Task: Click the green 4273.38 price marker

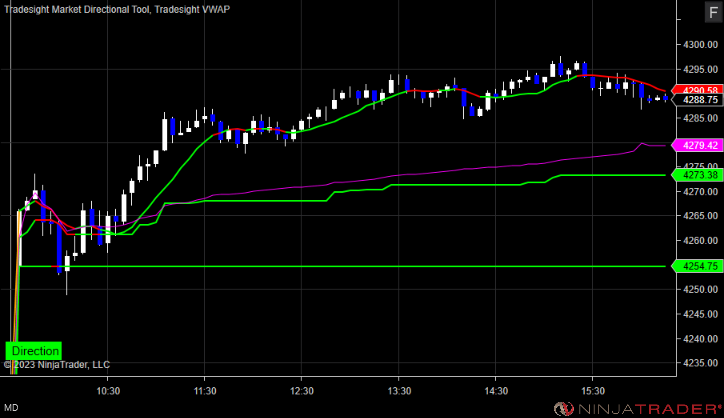Action: pos(698,175)
